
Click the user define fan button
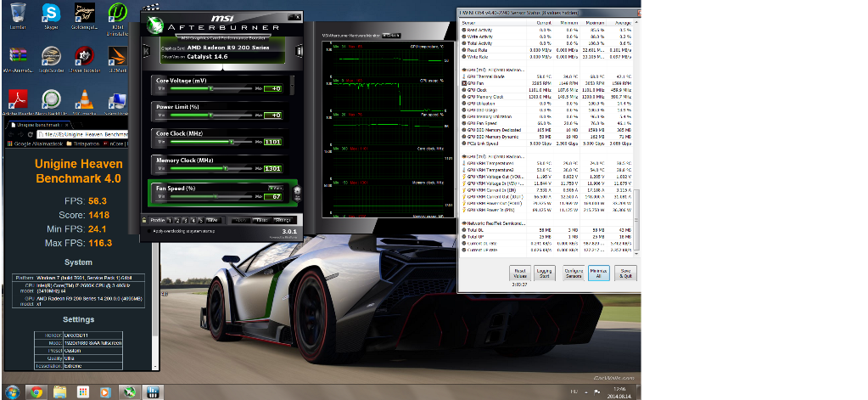tap(297, 194)
